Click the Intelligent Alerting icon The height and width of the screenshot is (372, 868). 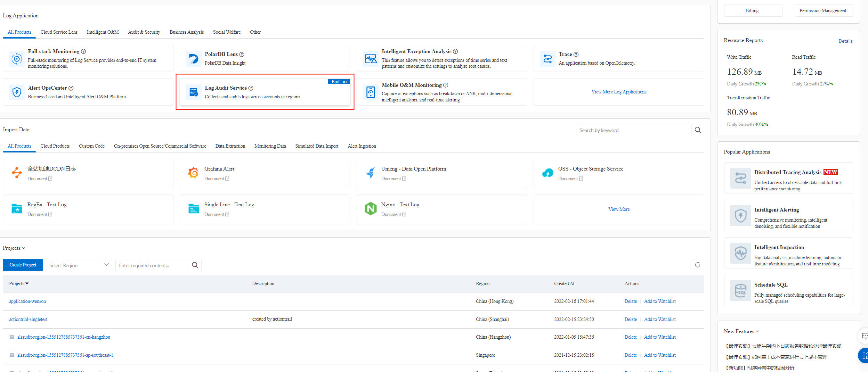click(x=740, y=216)
